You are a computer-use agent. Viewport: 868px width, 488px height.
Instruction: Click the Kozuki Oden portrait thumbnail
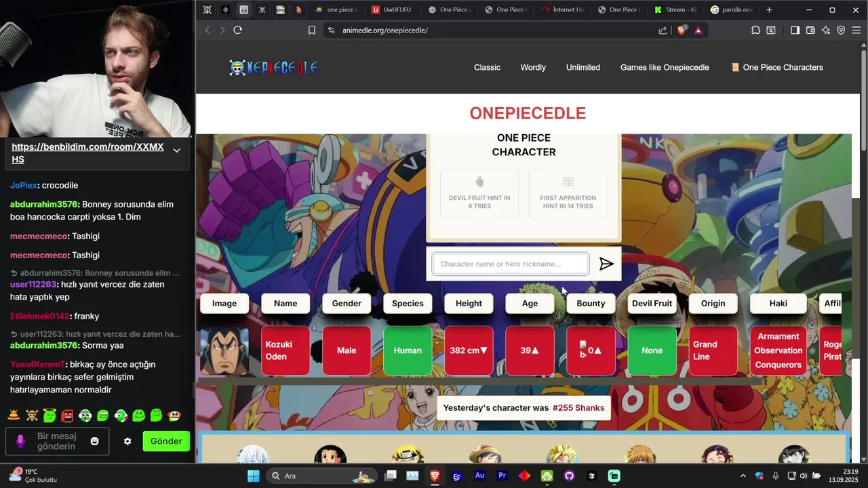pyautogui.click(x=224, y=350)
